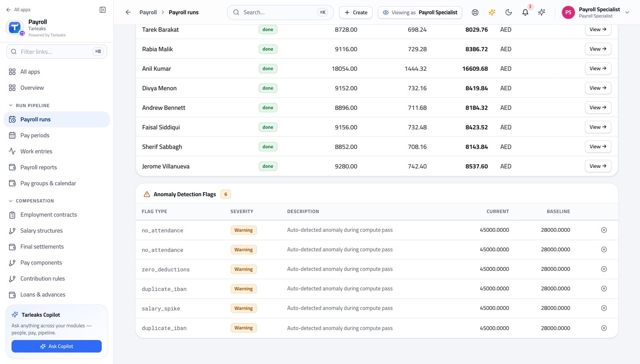640x364 pixels.
Task: Dismiss the salary_spike flag
Action: point(604,308)
